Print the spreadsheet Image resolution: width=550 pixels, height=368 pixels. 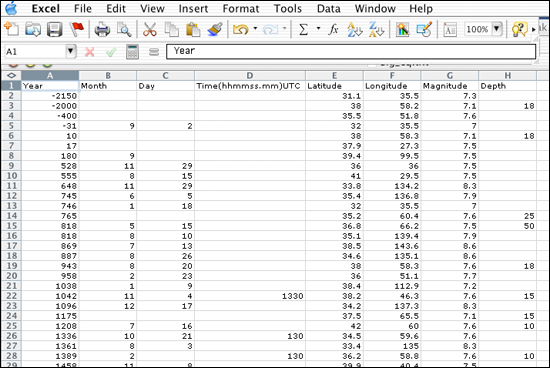click(x=102, y=29)
